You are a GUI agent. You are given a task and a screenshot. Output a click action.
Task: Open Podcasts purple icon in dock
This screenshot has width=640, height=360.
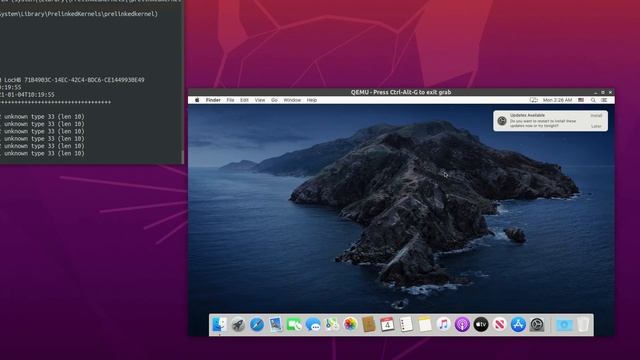(x=462, y=325)
